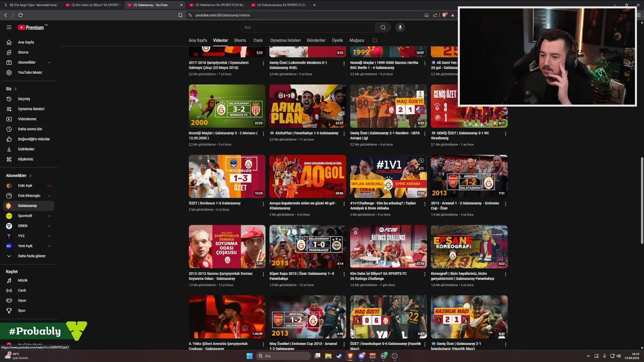Open Geçmiş history in the sidebar
This screenshot has height=362, width=644.
click(27, 99)
